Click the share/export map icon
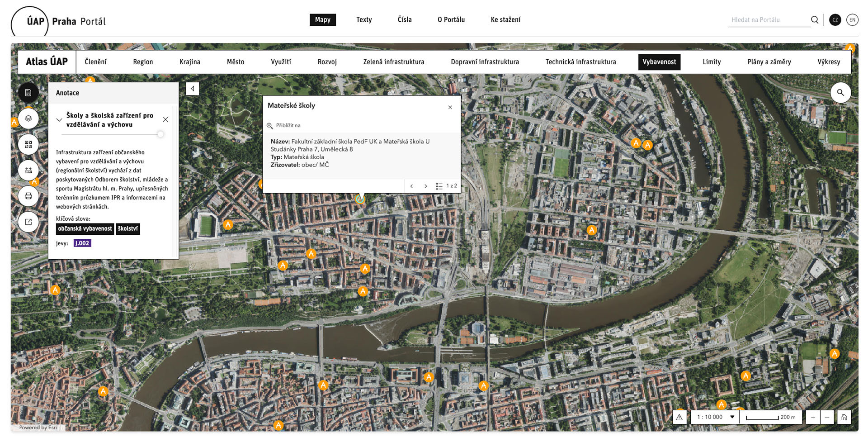 pyautogui.click(x=28, y=222)
